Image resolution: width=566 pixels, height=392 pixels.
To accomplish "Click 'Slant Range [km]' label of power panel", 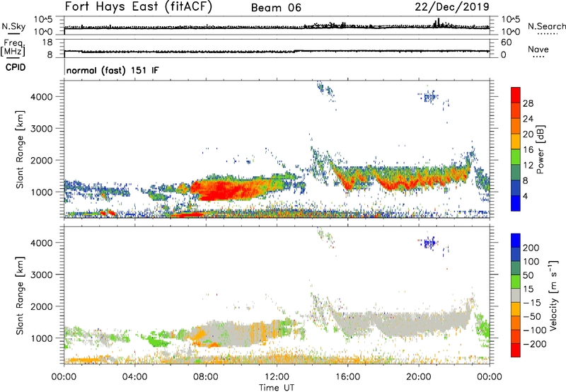I will click(x=20, y=149).
